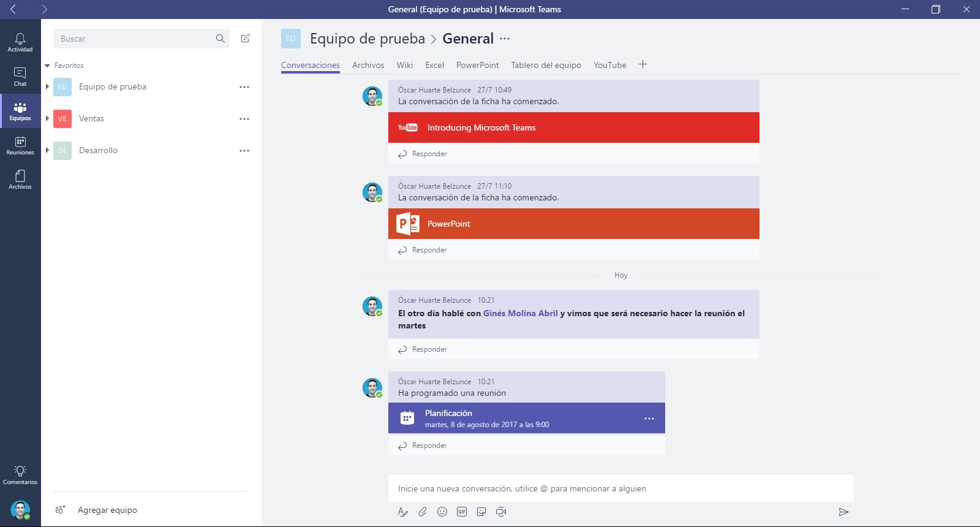Open the Introducing Microsoft Teams video card
Image resolution: width=980 pixels, height=527 pixels.
(574, 127)
